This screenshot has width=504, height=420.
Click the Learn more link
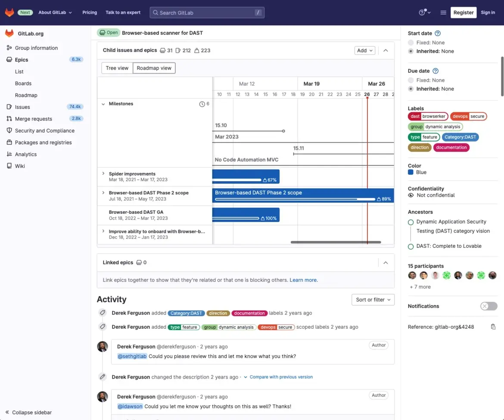pos(303,280)
